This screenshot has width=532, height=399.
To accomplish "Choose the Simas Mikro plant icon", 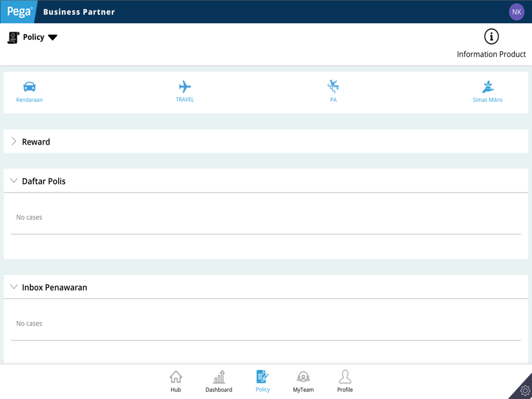I will click(488, 87).
